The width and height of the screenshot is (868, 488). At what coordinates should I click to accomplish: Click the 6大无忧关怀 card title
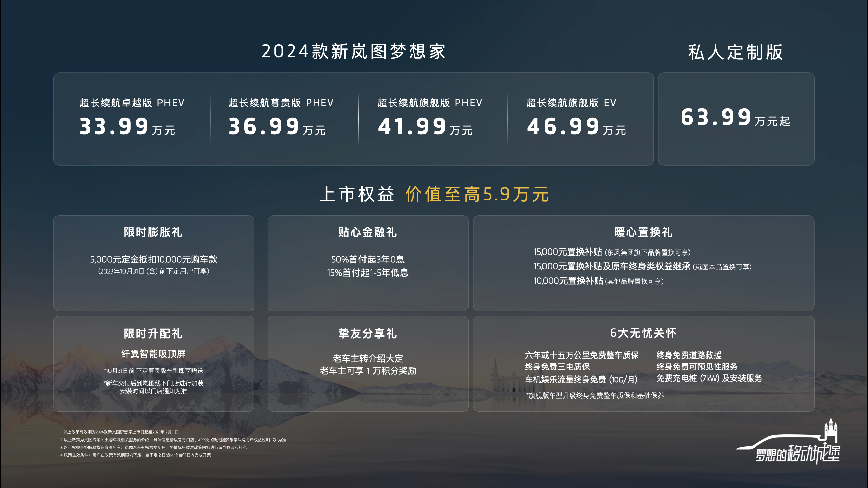pos(643,333)
